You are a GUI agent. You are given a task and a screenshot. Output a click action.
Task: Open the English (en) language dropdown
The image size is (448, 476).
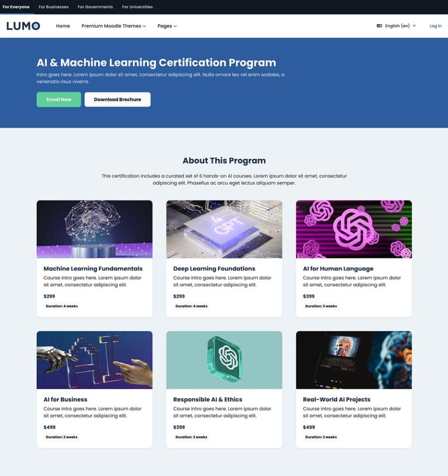tap(398, 26)
